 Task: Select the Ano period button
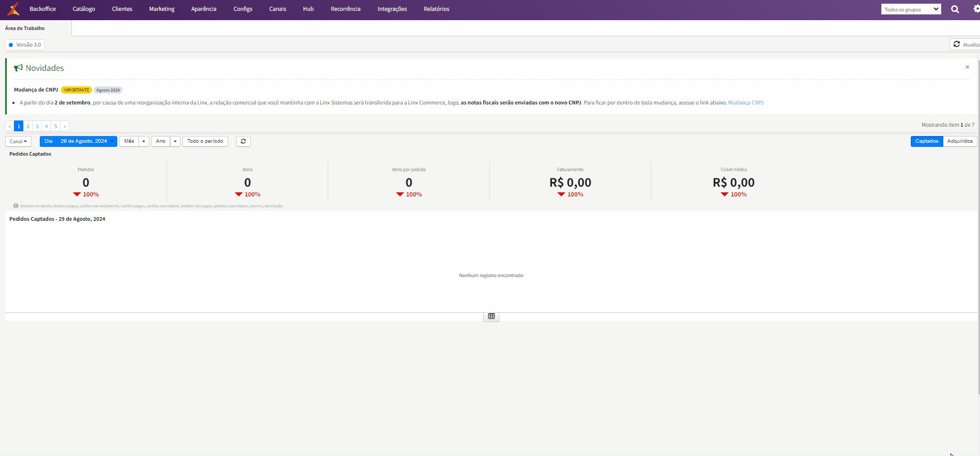point(161,141)
